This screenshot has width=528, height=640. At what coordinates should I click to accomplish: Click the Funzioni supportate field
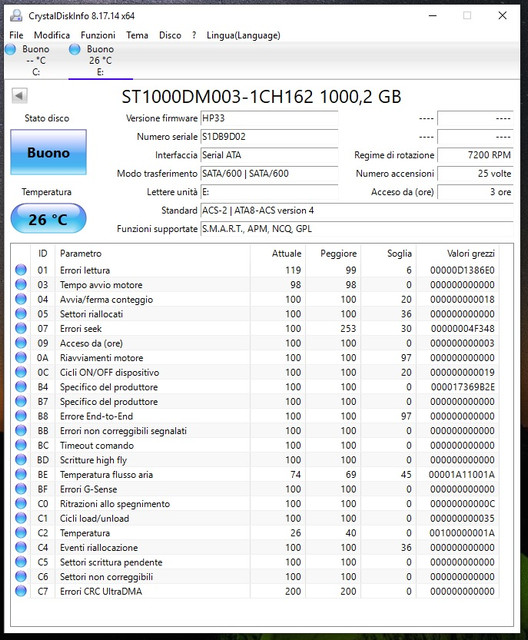click(357, 229)
